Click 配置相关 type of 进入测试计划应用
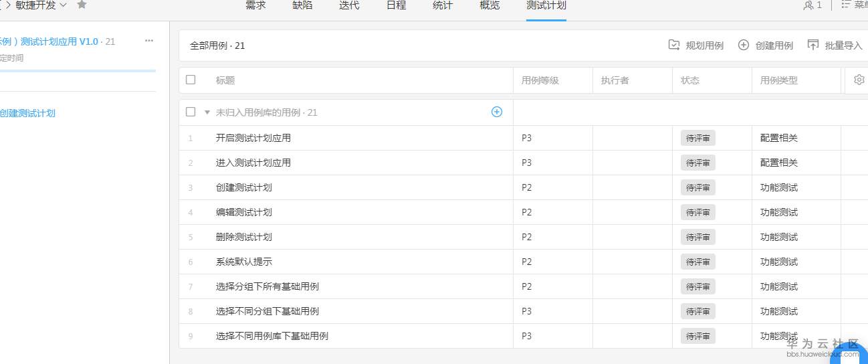 (779, 163)
